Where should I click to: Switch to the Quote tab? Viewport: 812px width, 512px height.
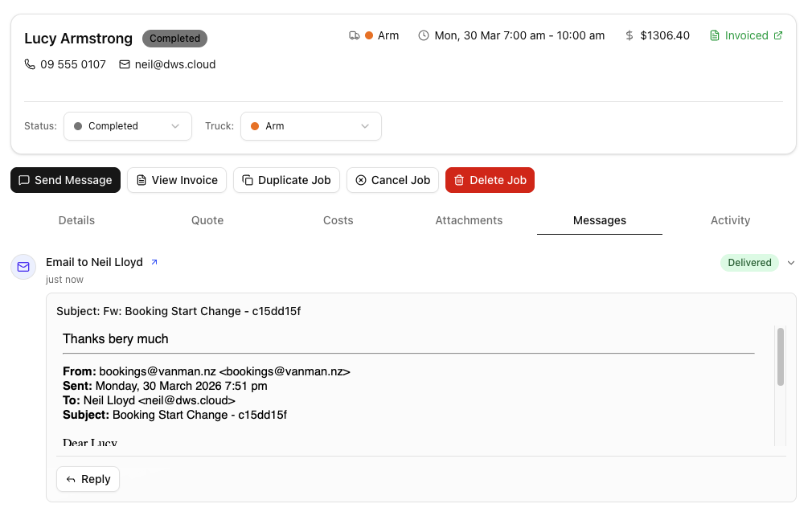tap(207, 220)
